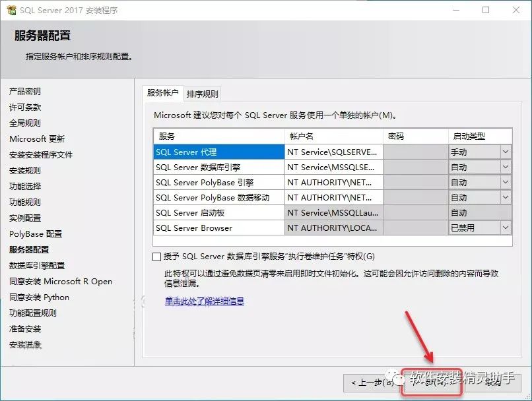Click 准备安装 step in sidebar
Screen dimensions: 532x401
click(x=25, y=329)
